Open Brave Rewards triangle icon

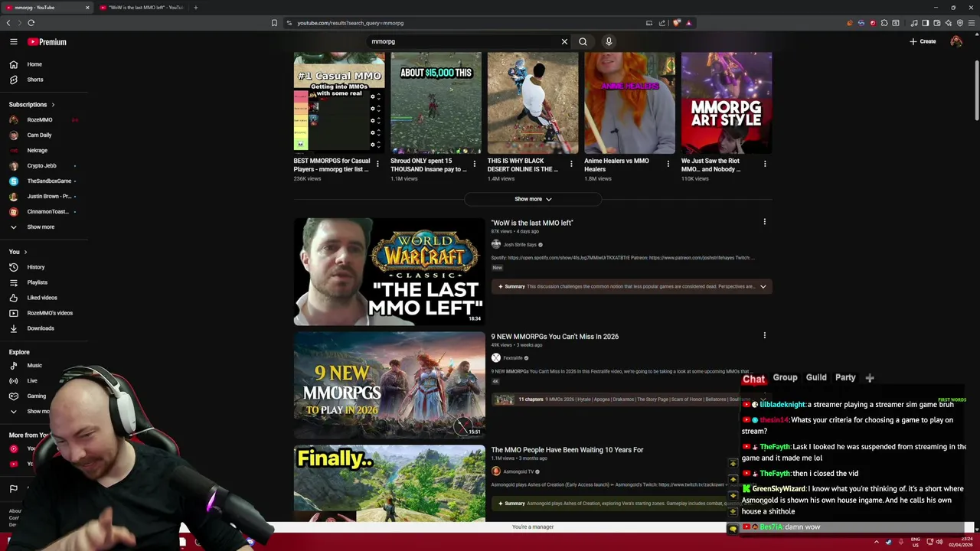coord(689,23)
